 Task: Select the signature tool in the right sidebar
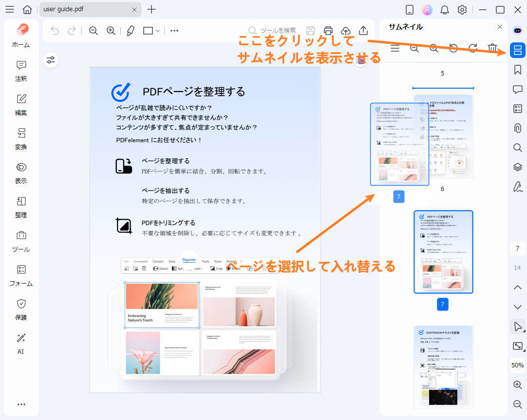point(517,187)
